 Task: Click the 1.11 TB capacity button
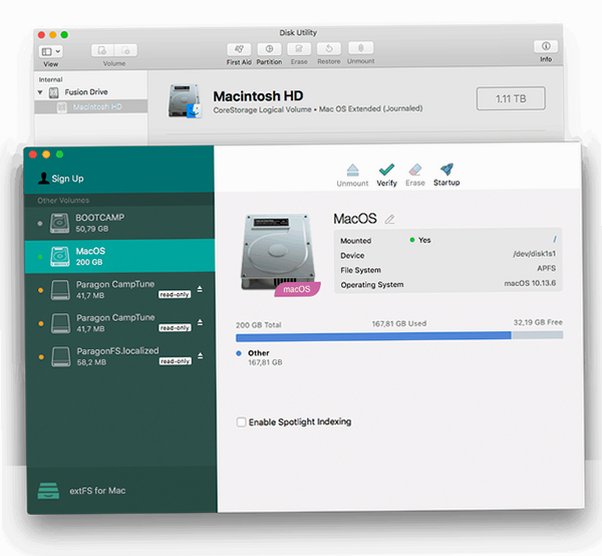click(511, 99)
